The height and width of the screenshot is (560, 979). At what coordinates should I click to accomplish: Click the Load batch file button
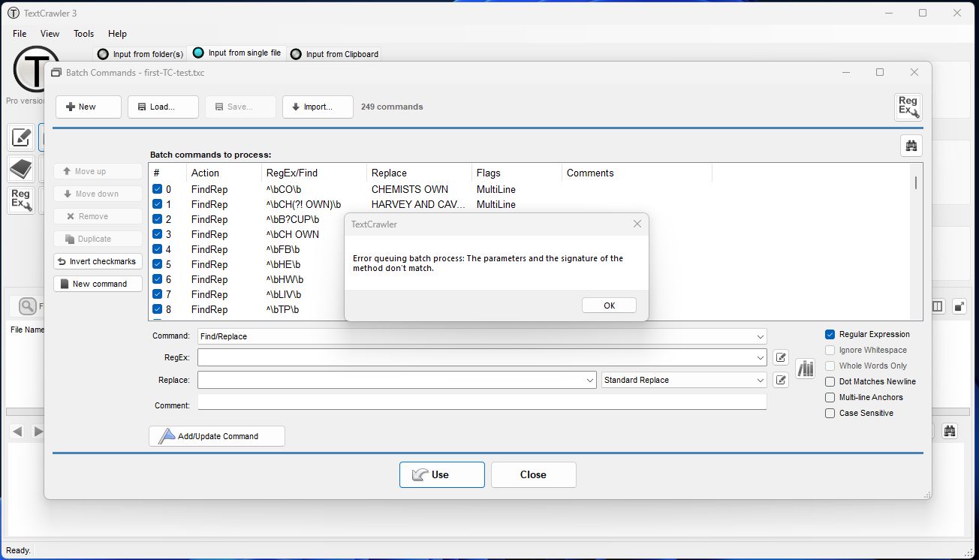tap(163, 107)
